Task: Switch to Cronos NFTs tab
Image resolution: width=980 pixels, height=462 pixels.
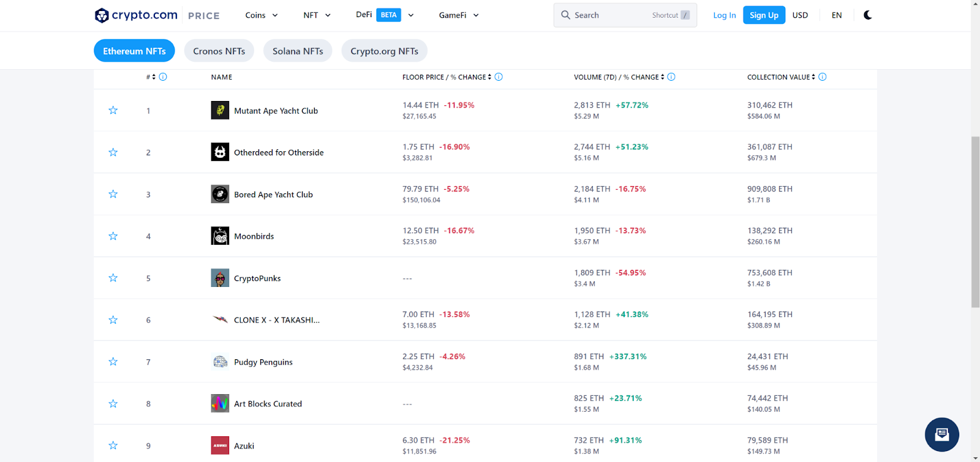Action: click(219, 51)
